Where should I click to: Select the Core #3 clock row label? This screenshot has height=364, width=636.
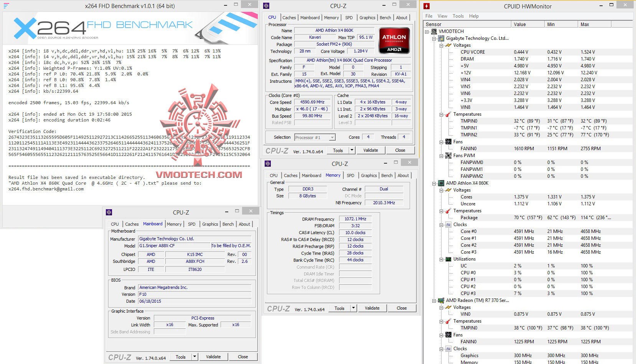(x=468, y=252)
